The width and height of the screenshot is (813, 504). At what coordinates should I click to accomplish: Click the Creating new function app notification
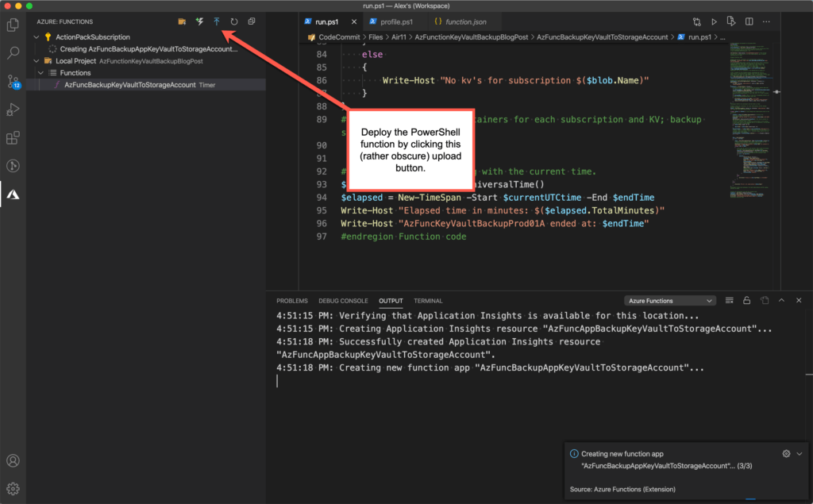point(687,471)
